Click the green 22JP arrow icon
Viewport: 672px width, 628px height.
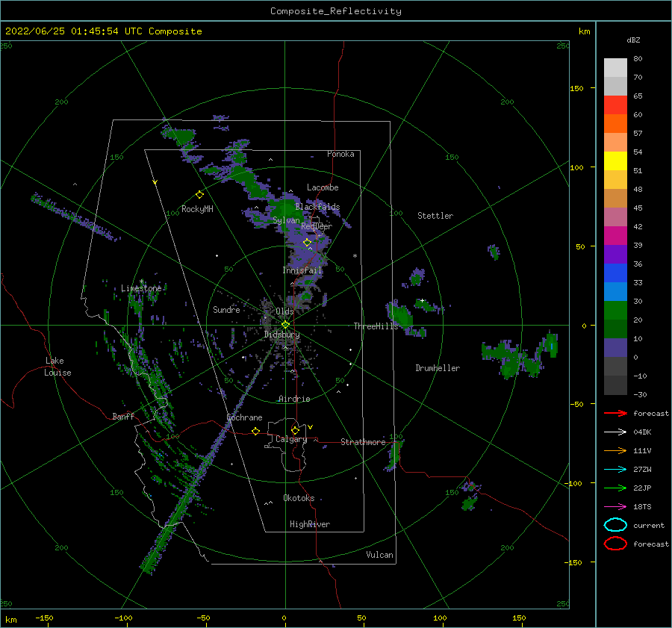point(615,488)
